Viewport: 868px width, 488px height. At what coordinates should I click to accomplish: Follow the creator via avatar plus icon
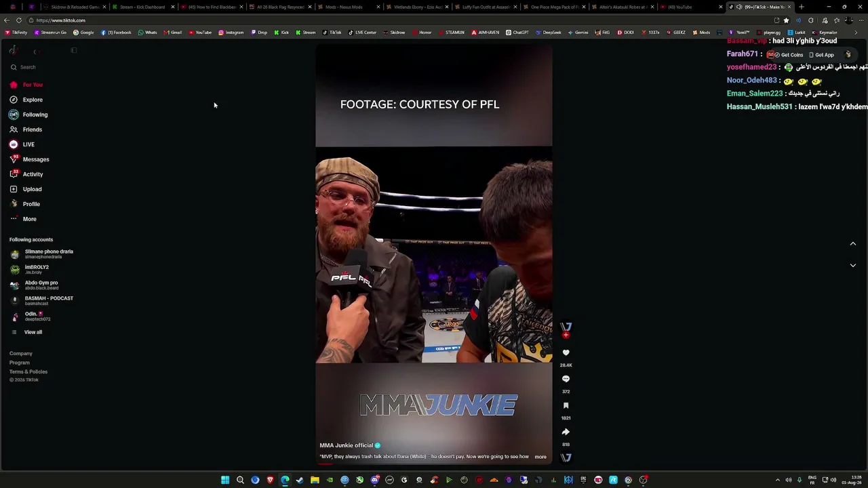(x=566, y=335)
